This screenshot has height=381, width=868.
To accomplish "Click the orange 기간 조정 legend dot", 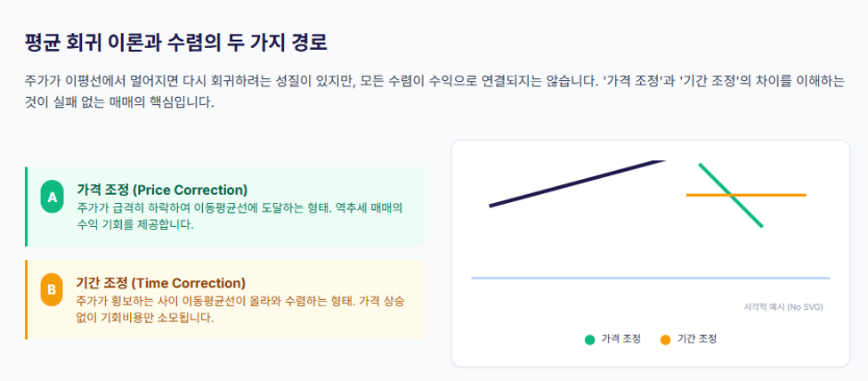I will click(665, 339).
